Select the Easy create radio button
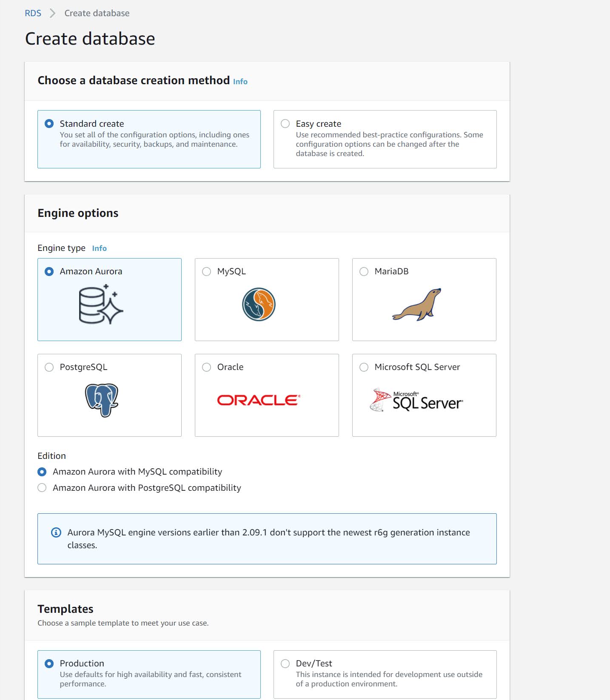The height and width of the screenshot is (700, 610). (x=285, y=124)
